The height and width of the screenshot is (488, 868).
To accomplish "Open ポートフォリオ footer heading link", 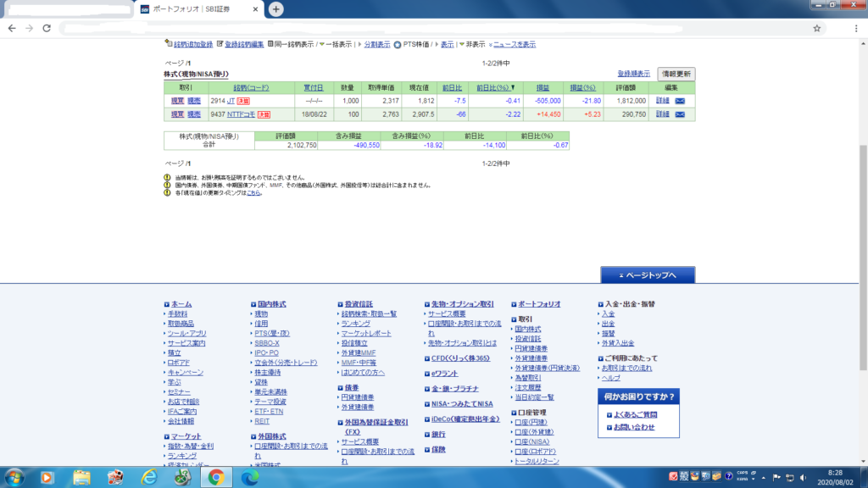I will point(539,304).
